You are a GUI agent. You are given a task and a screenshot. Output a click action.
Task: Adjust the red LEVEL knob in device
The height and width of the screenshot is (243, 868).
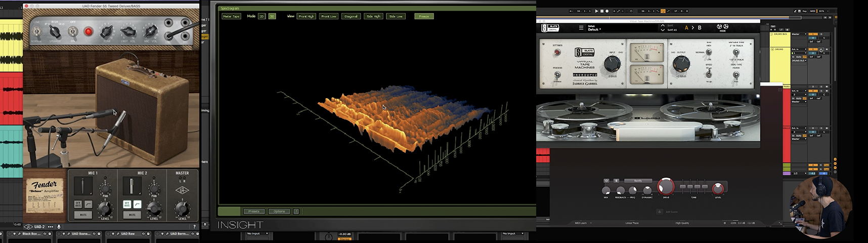[x=718, y=189]
